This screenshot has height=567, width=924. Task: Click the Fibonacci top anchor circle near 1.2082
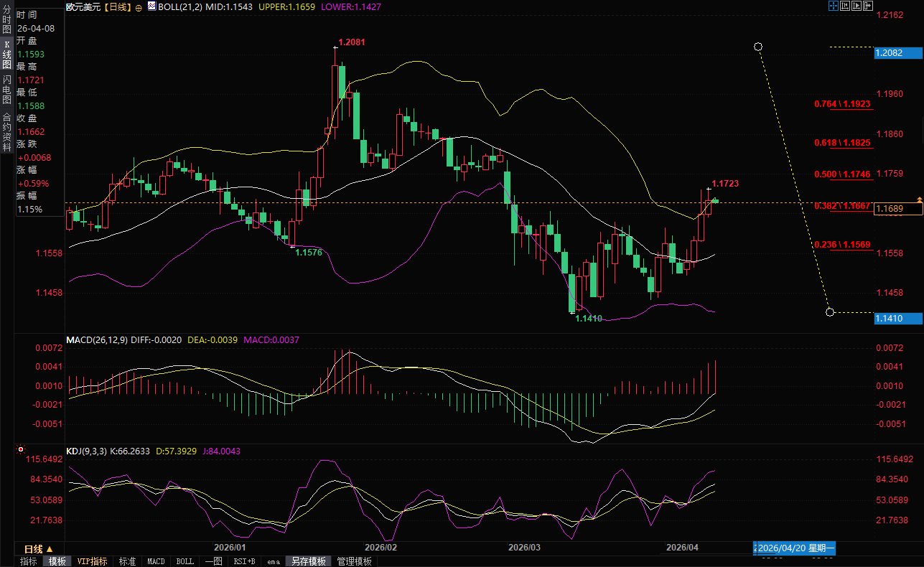758,47
